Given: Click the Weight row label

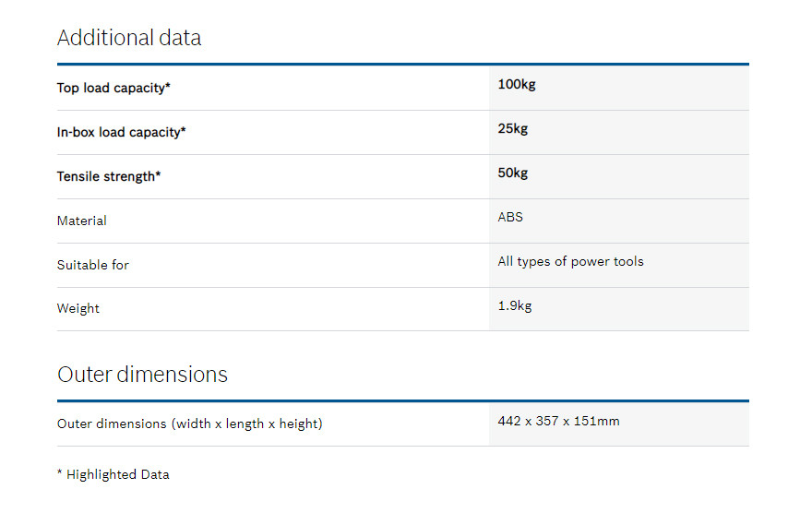Looking at the screenshot, I should click(x=78, y=308).
